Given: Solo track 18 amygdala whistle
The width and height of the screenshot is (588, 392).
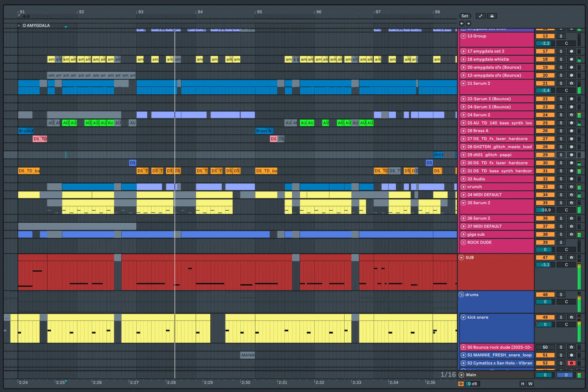Looking at the screenshot, I should pos(561,59).
